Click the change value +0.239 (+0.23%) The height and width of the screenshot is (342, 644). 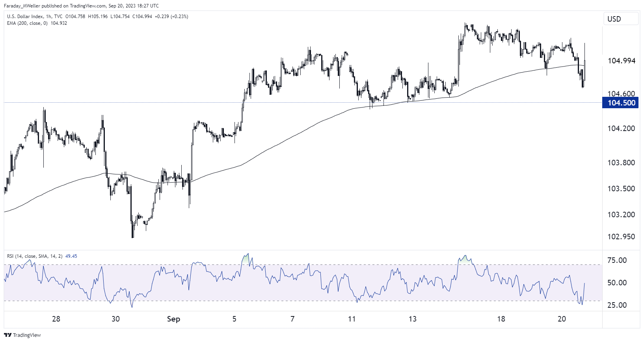point(171,17)
